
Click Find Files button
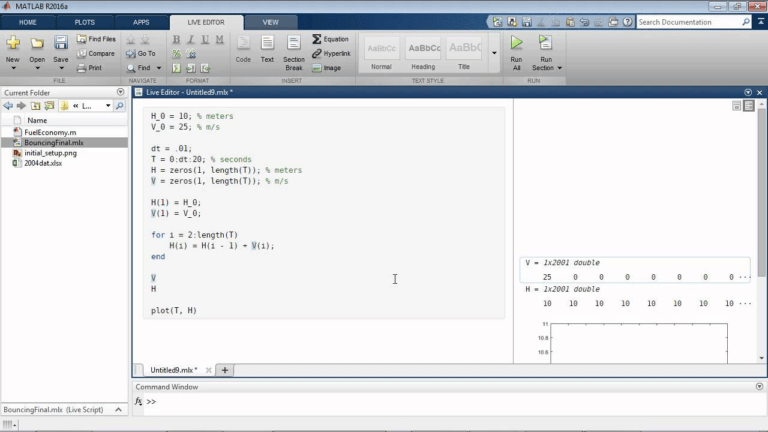click(95, 39)
